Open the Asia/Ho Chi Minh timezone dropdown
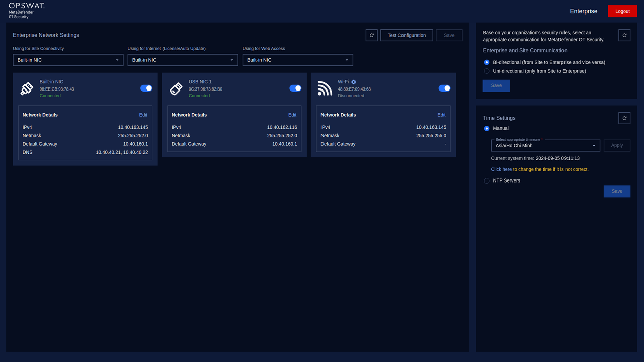 [545, 145]
